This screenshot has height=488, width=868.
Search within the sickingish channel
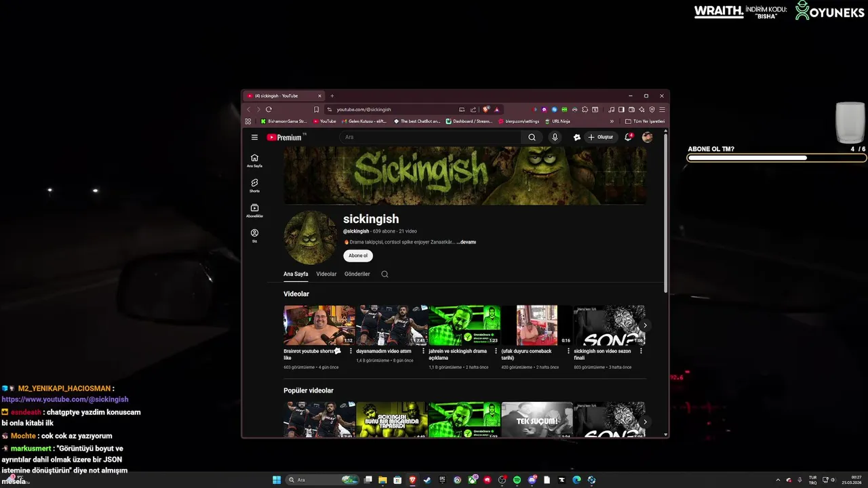pos(384,274)
